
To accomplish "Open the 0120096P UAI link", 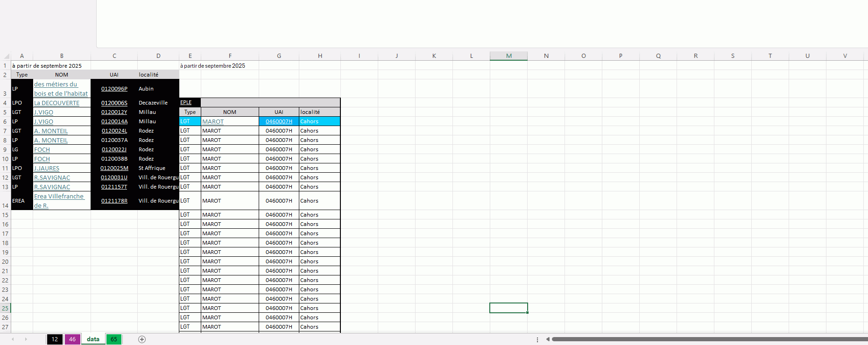I will click(x=114, y=89).
